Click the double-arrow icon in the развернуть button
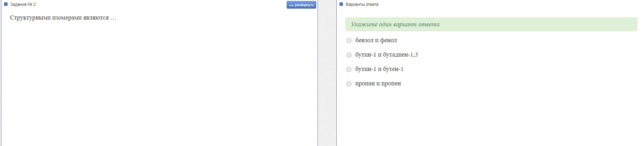644x146 pixels. [291, 5]
